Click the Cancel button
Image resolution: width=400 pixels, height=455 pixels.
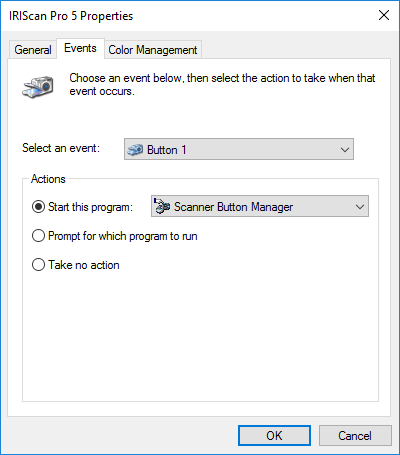click(x=355, y=435)
